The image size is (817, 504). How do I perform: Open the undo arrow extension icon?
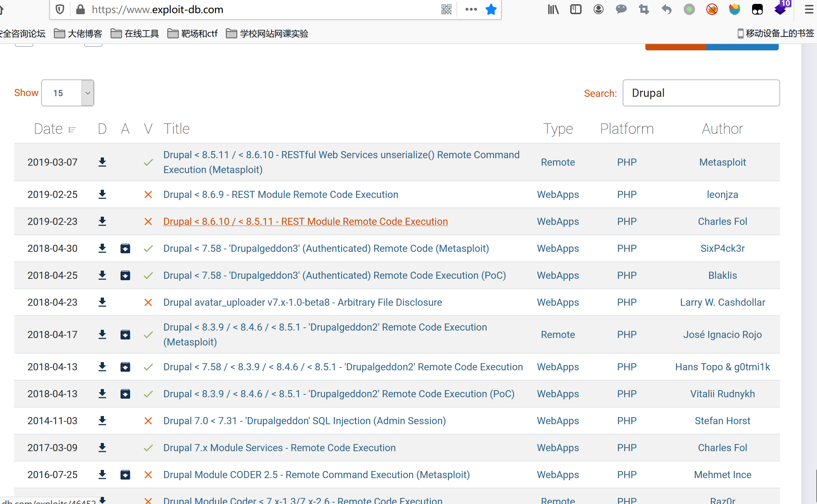[667, 10]
